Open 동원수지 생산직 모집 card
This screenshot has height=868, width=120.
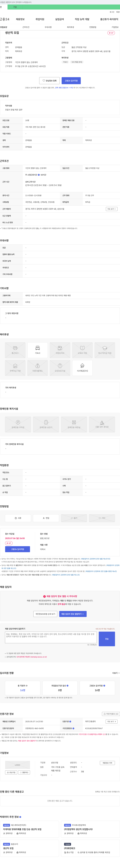tap(30, 848)
